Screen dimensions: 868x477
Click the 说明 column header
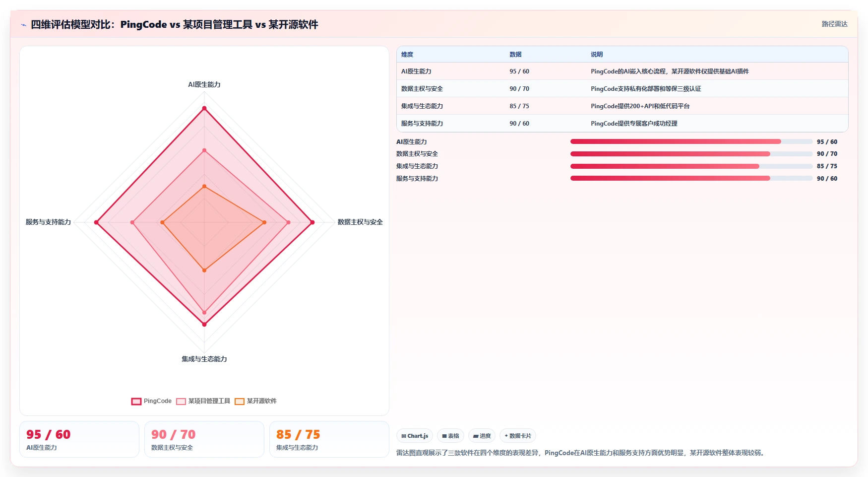597,55
